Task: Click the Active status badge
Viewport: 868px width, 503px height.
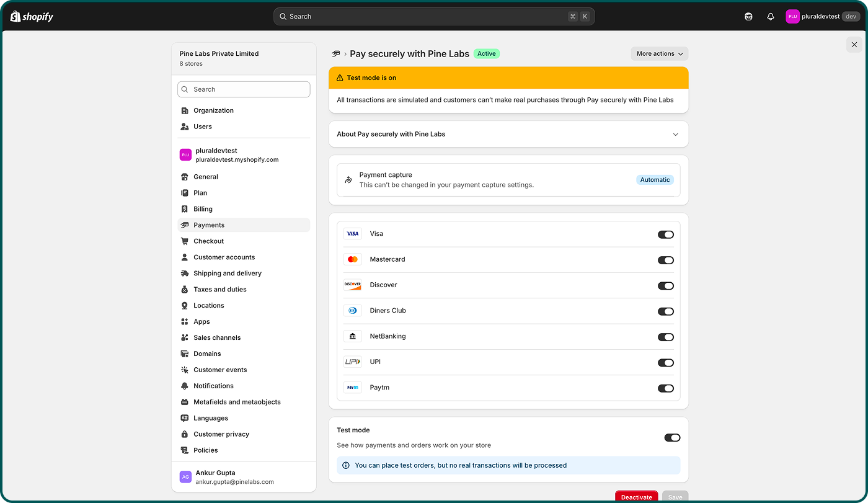Action: coord(487,54)
